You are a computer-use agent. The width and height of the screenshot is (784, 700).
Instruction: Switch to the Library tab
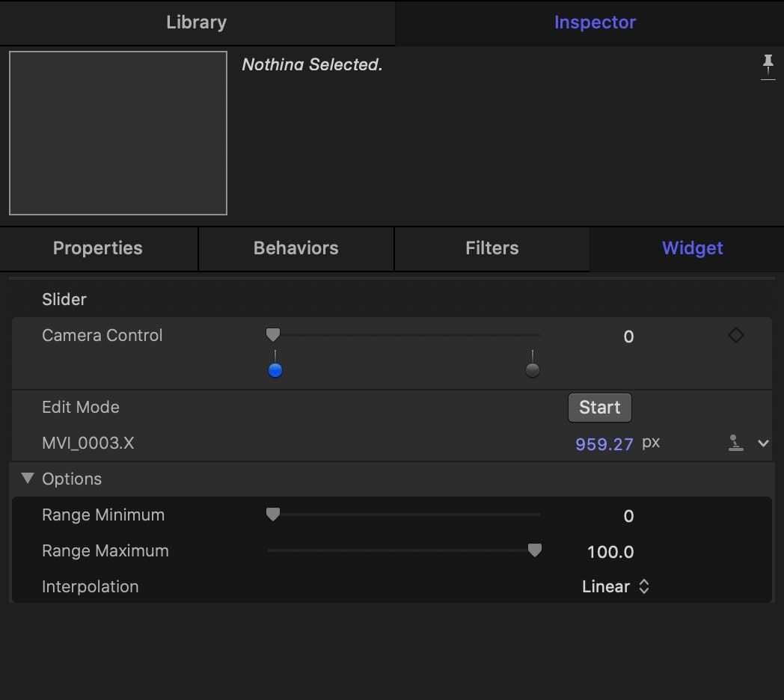[x=197, y=22]
